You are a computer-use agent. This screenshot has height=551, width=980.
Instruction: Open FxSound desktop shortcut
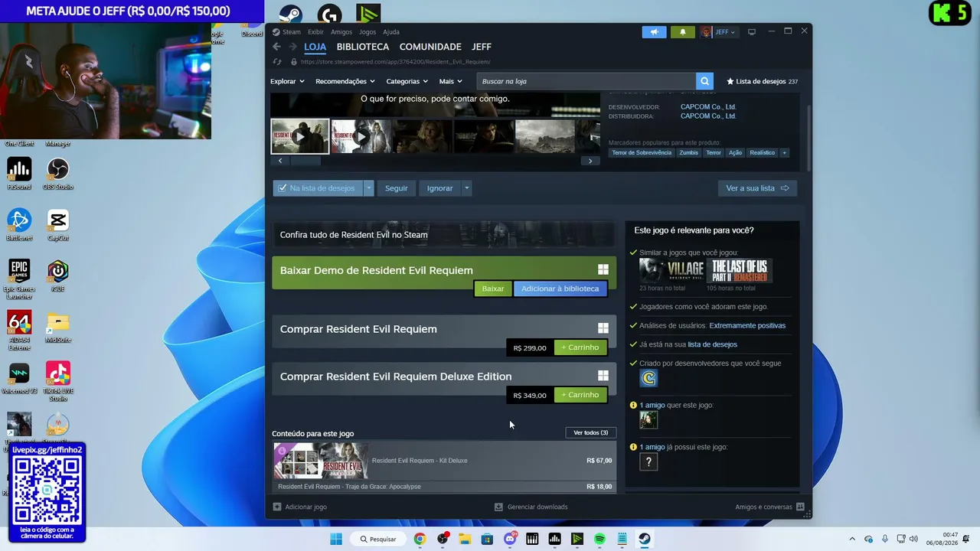coord(19,174)
